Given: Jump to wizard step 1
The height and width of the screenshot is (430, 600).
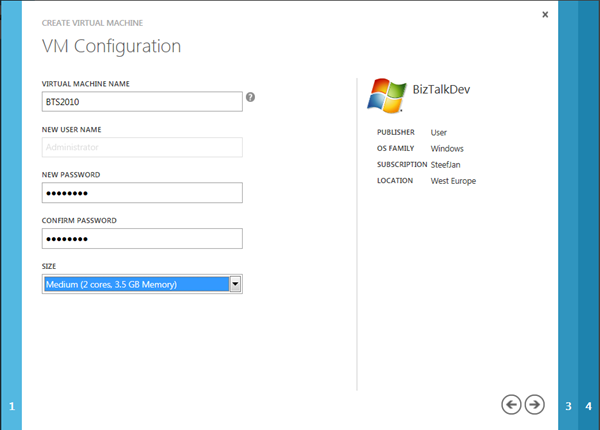Looking at the screenshot, I should (x=12, y=406).
